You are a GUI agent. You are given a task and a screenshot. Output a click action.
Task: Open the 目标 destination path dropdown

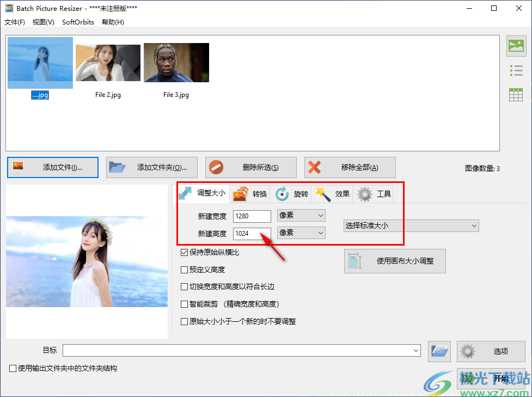[415, 351]
